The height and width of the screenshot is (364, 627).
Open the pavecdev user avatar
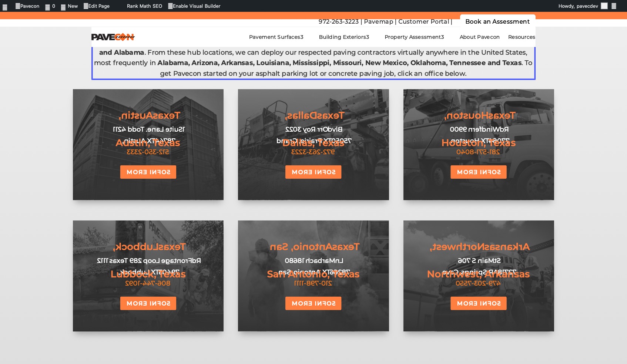tap(604, 6)
